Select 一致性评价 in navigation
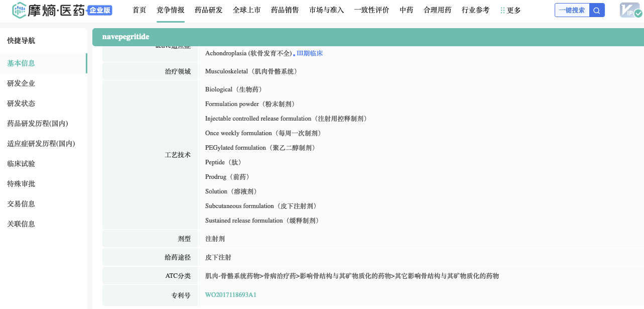Screen dimensions: 644x309 (371, 10)
